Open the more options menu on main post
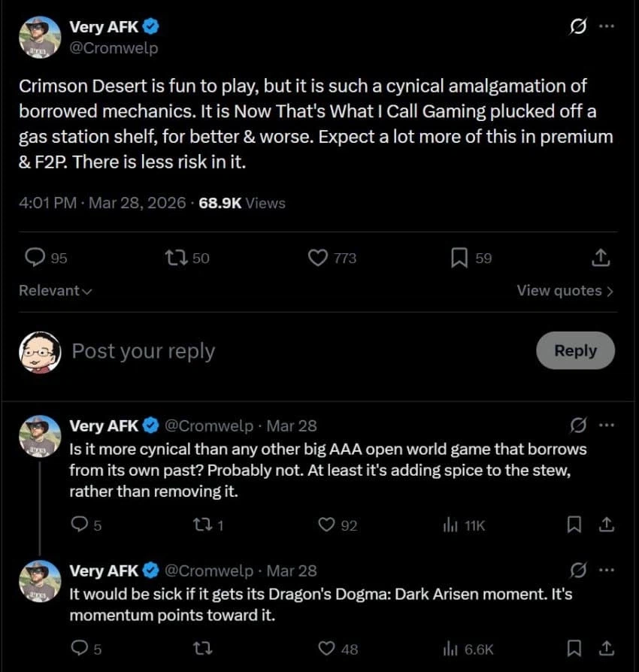This screenshot has width=639, height=672. [606, 27]
